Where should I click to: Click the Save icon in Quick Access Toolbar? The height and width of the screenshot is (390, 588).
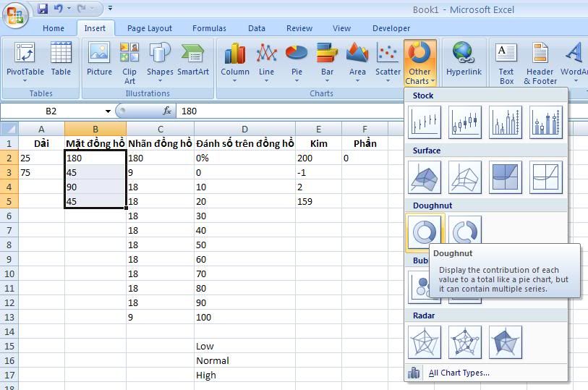(x=42, y=9)
